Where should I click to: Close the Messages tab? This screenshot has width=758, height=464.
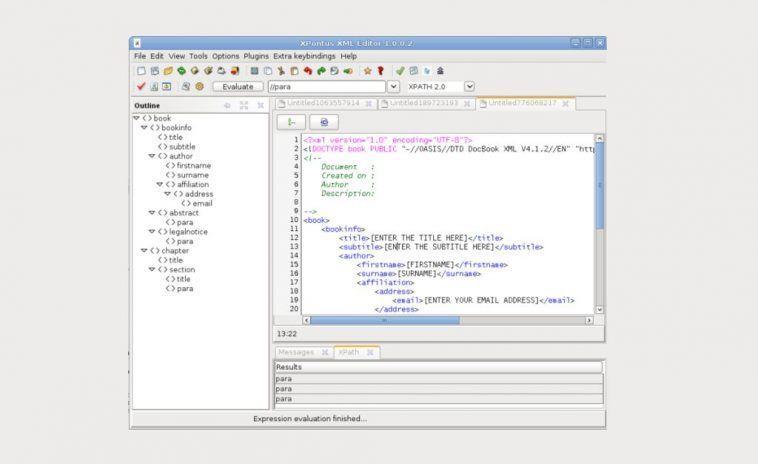pyautogui.click(x=325, y=352)
